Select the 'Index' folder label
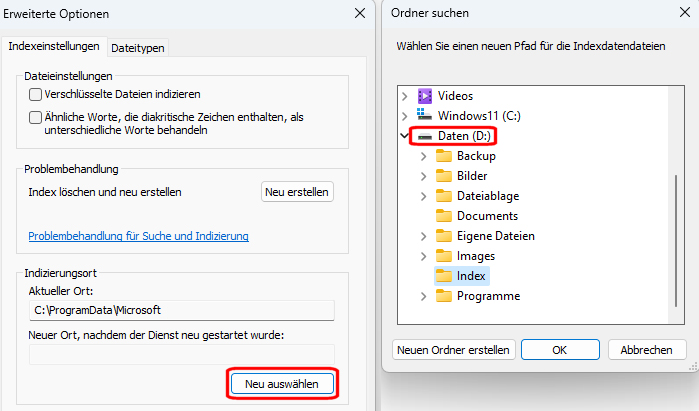Screen dimensions: 699x411 click(471, 276)
